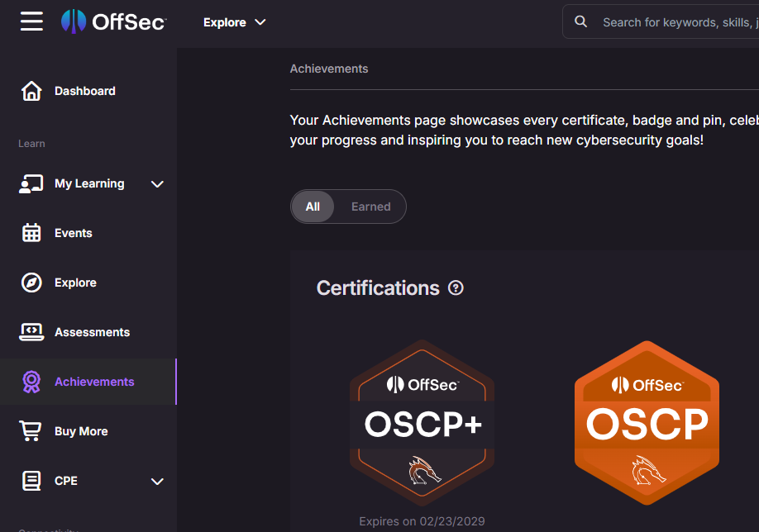Open CPE in the sidebar

tap(66, 481)
